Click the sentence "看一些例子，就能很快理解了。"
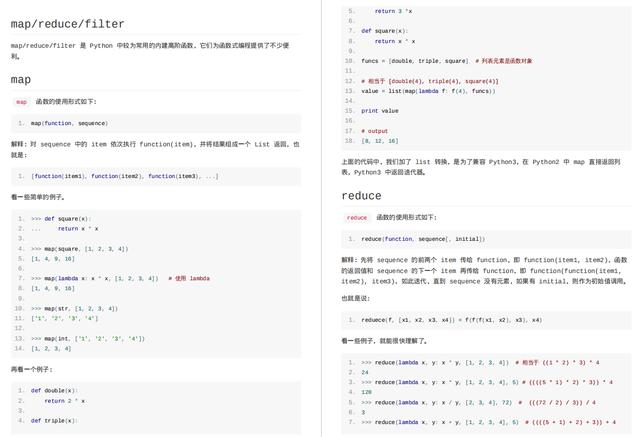Viewport: 640px width, 437px height. click(x=384, y=341)
